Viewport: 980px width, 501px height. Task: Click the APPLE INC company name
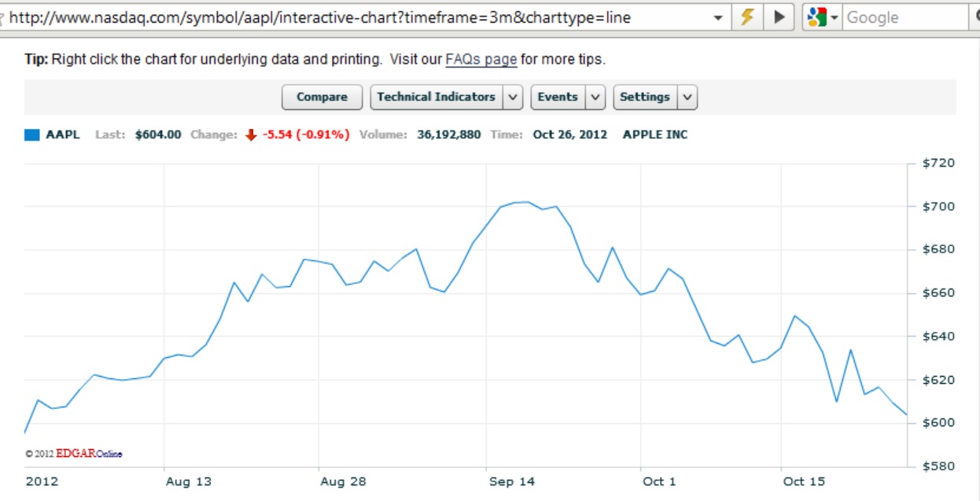[x=655, y=134]
